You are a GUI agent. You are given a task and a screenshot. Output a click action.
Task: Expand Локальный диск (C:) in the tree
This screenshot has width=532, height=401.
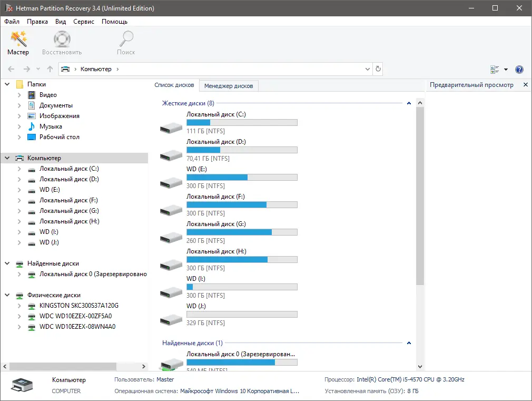pos(19,169)
